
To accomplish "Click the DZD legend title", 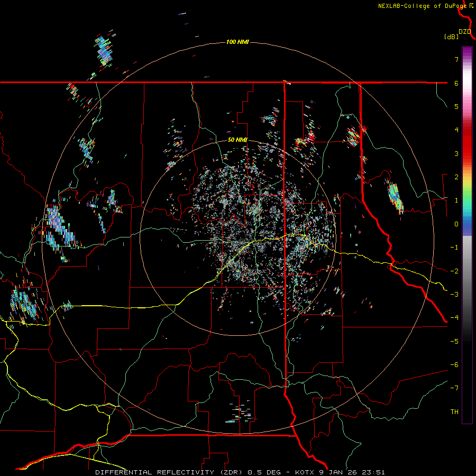I will 465,32.
